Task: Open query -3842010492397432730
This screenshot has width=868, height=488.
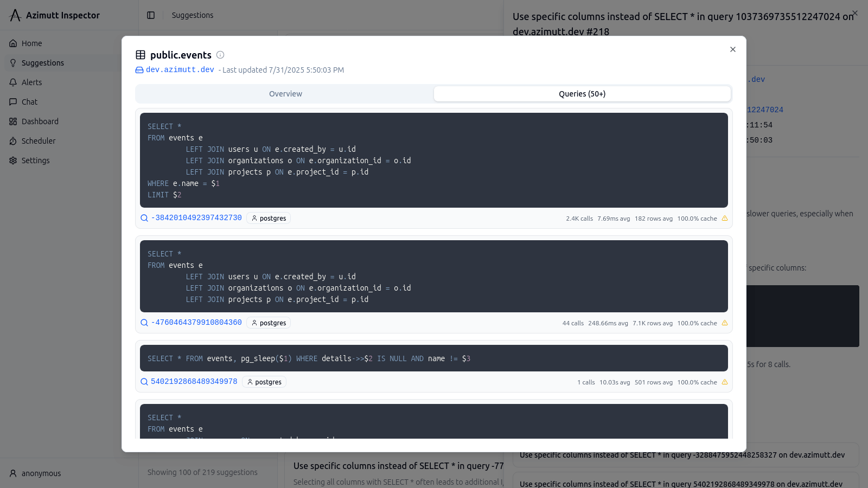Action: 196,218
